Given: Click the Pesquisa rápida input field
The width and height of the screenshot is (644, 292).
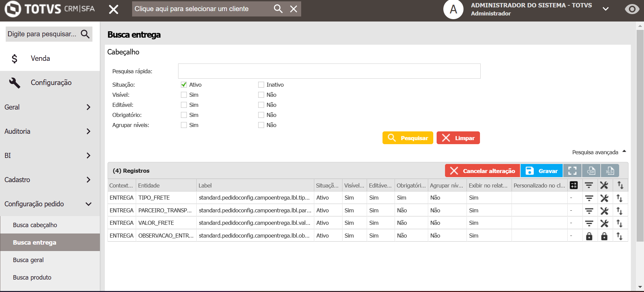Looking at the screenshot, I should coord(329,71).
